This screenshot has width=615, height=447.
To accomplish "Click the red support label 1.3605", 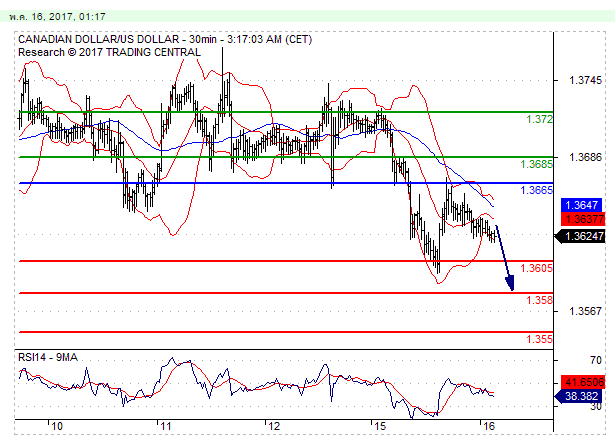I will click(x=536, y=268).
